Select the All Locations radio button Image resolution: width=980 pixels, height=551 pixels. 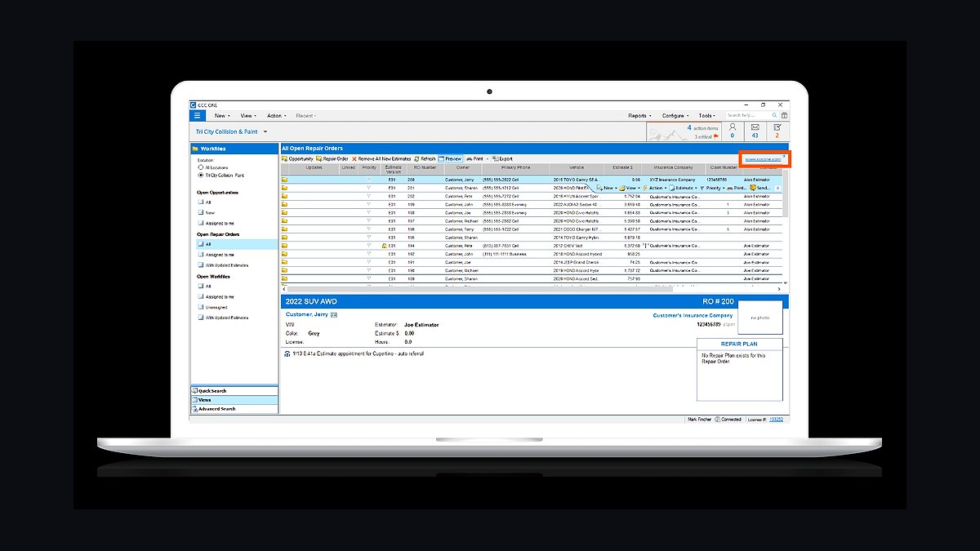[x=202, y=167]
